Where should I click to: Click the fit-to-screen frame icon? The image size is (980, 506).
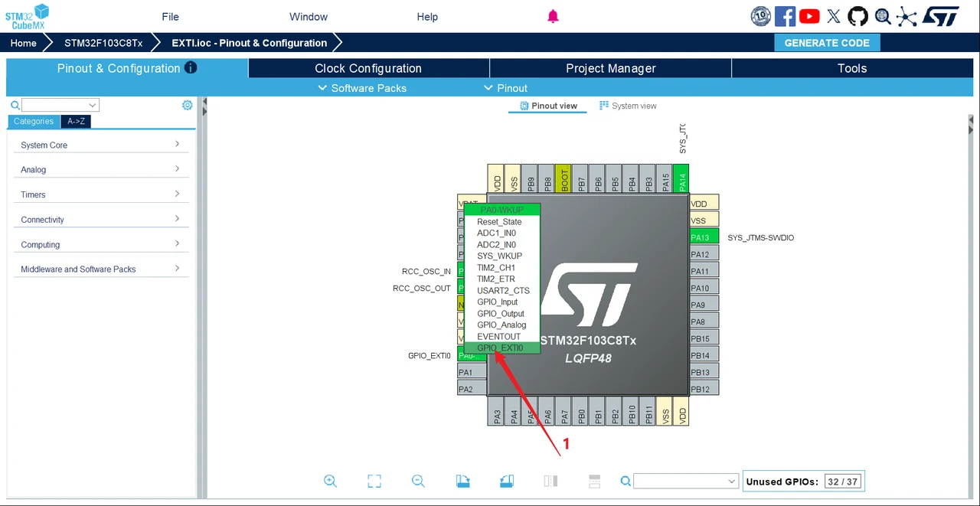tap(374, 481)
